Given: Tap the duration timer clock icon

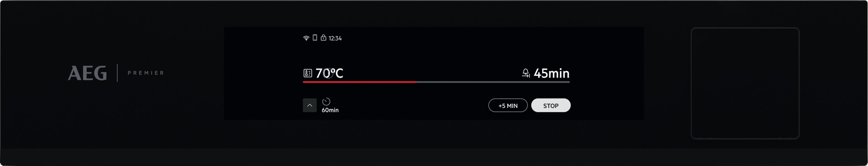Looking at the screenshot, I should click(x=326, y=101).
